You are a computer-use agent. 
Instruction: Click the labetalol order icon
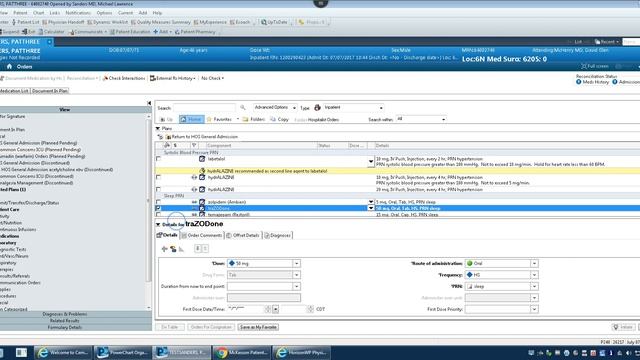[x=202, y=159]
